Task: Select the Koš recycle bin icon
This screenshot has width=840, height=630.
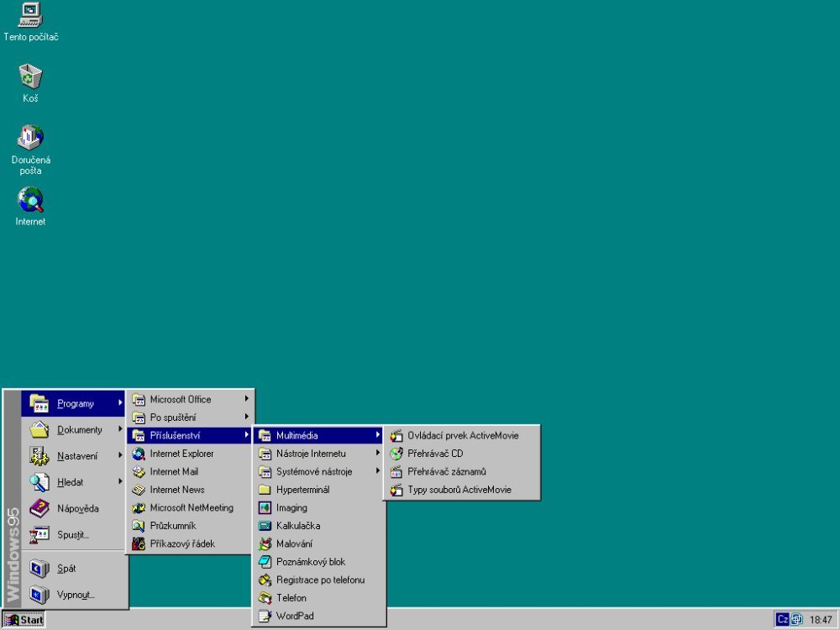Action: [30, 83]
